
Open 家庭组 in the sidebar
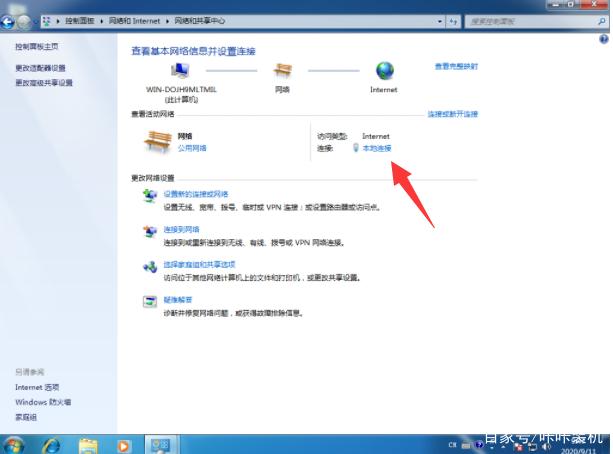coord(26,417)
